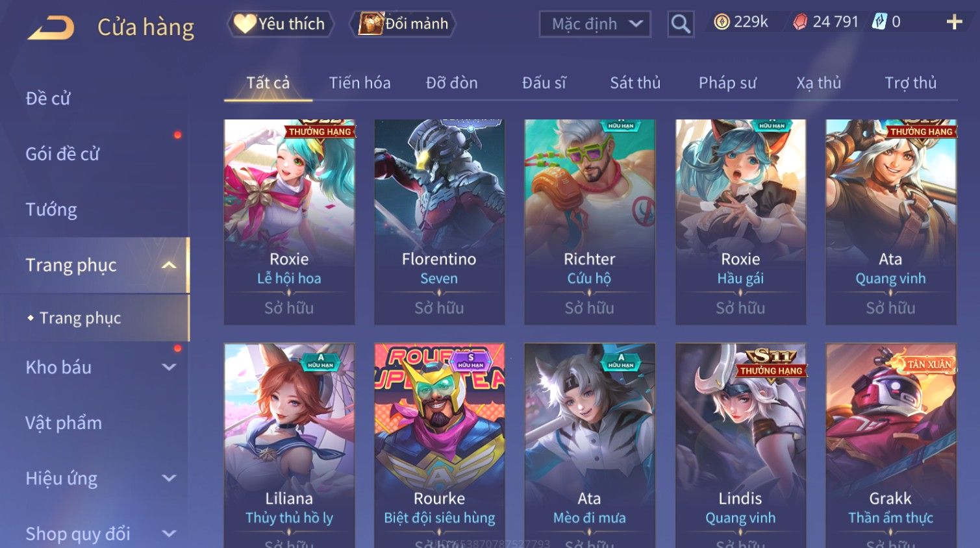Switch to the Sát thủ tab
Image resolution: width=980 pixels, height=548 pixels.
[x=635, y=83]
